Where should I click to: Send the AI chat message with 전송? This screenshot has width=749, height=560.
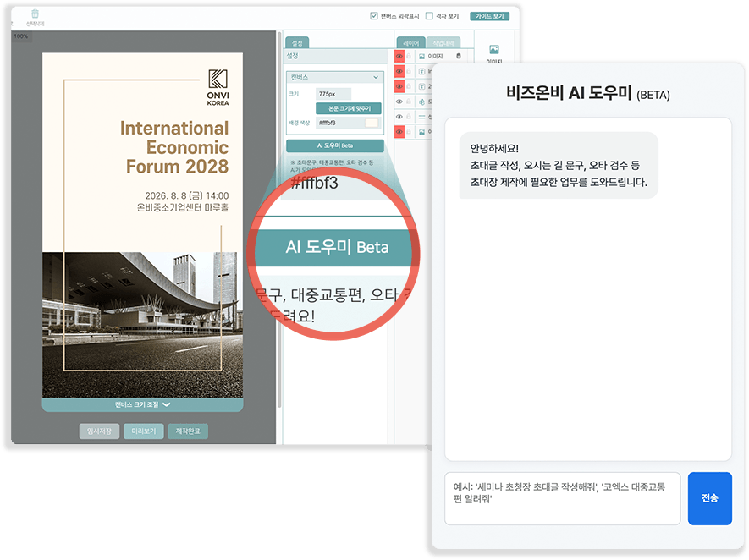709,498
